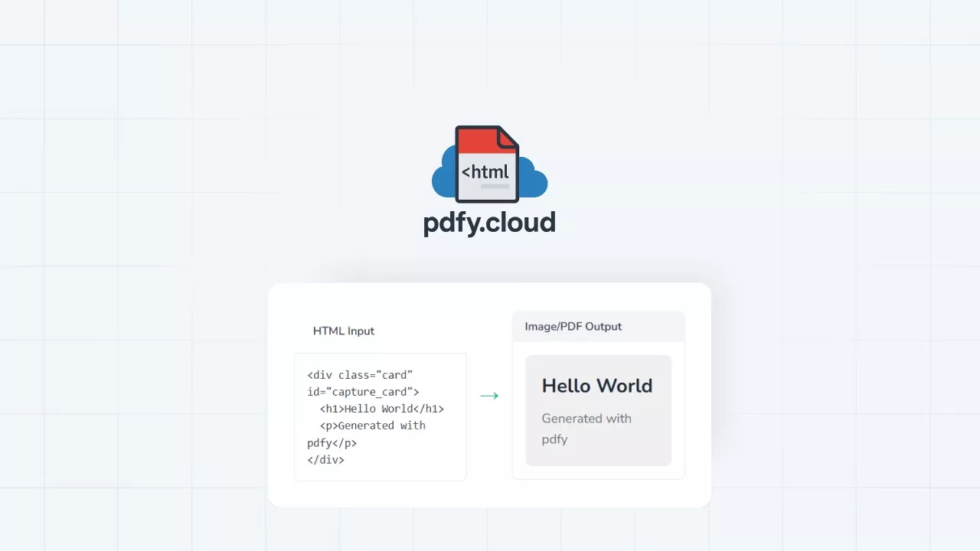The height and width of the screenshot is (551, 980).
Task: Click the green arrow between input and output
Action: point(489,396)
